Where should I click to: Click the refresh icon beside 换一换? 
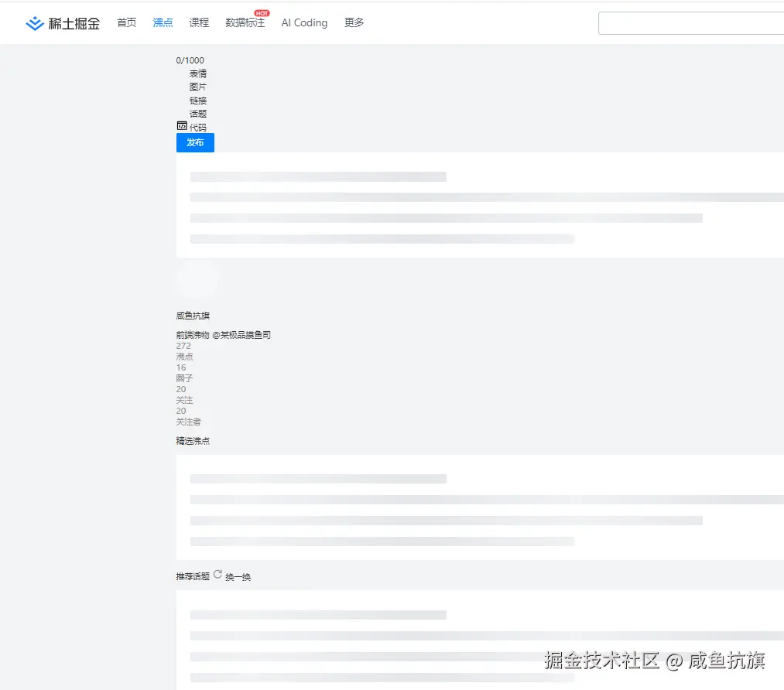point(217,575)
